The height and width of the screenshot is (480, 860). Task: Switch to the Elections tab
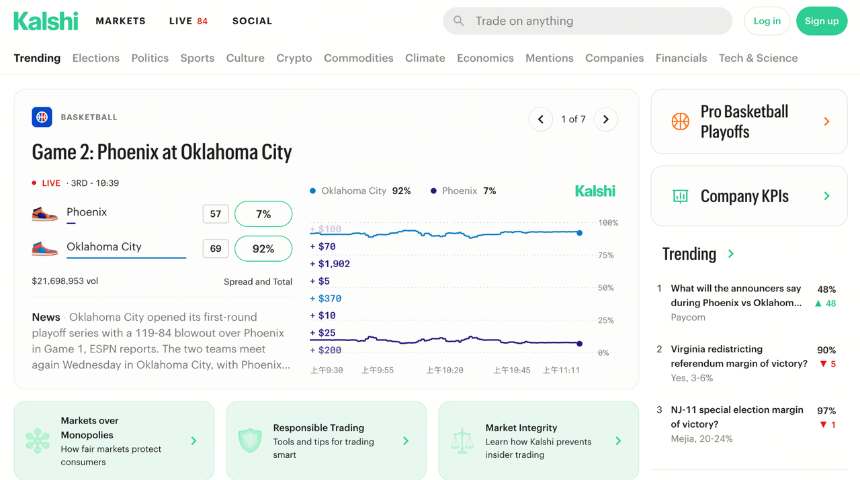96,58
